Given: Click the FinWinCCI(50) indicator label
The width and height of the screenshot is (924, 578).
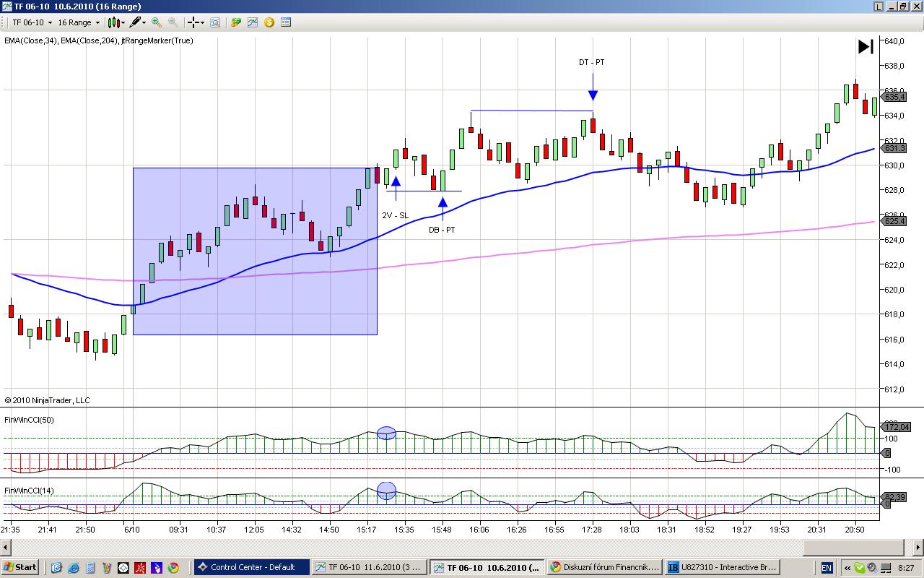Looking at the screenshot, I should click(x=29, y=420).
